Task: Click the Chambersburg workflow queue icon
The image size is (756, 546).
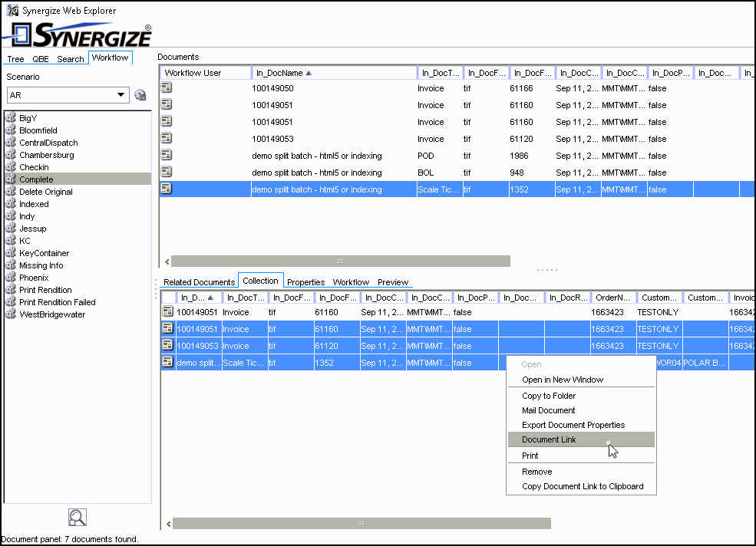Action: tap(11, 154)
